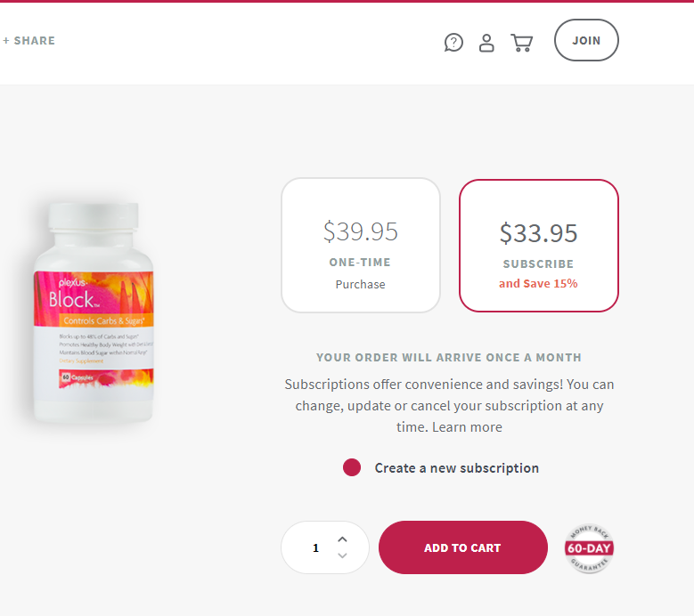
Task: View the shopping cart icon
Action: [x=522, y=43]
